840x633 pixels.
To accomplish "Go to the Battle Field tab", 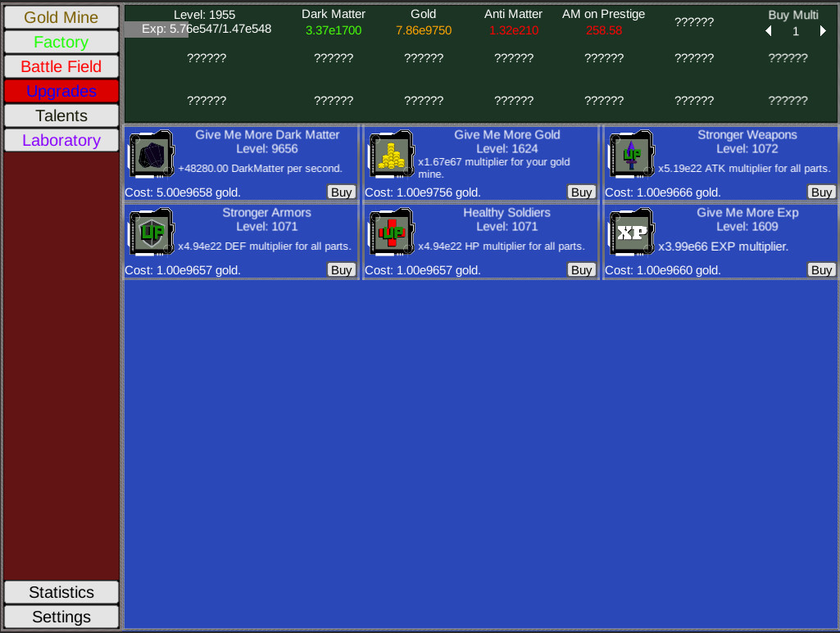I will (61, 66).
